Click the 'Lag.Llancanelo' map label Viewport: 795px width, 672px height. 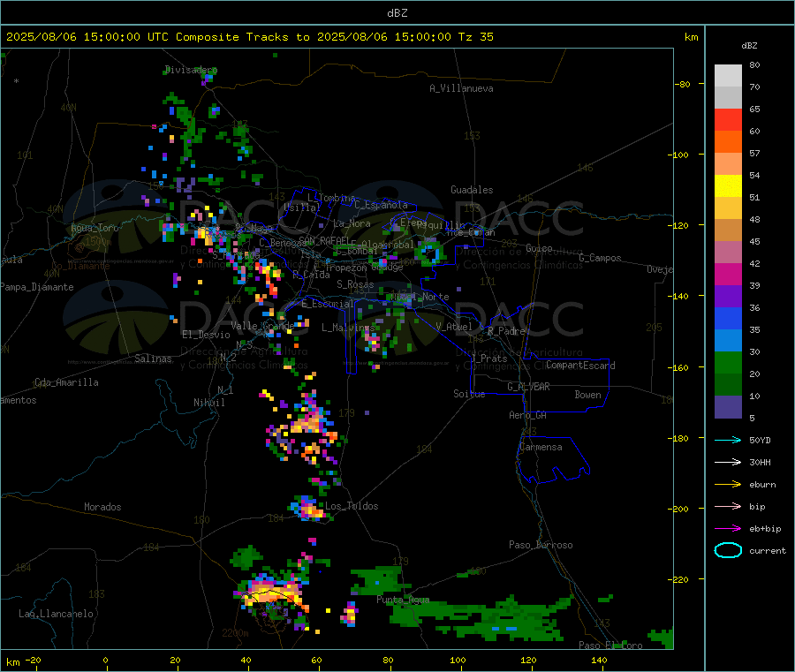[56, 614]
